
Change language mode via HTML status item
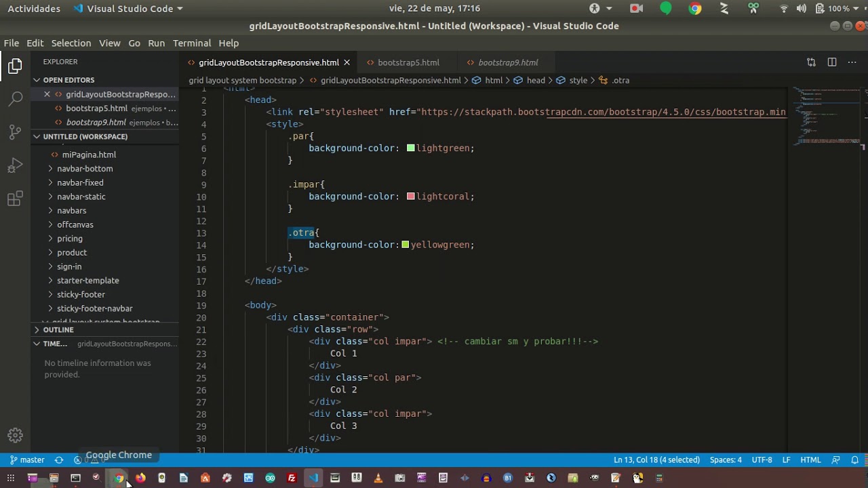[810, 460]
